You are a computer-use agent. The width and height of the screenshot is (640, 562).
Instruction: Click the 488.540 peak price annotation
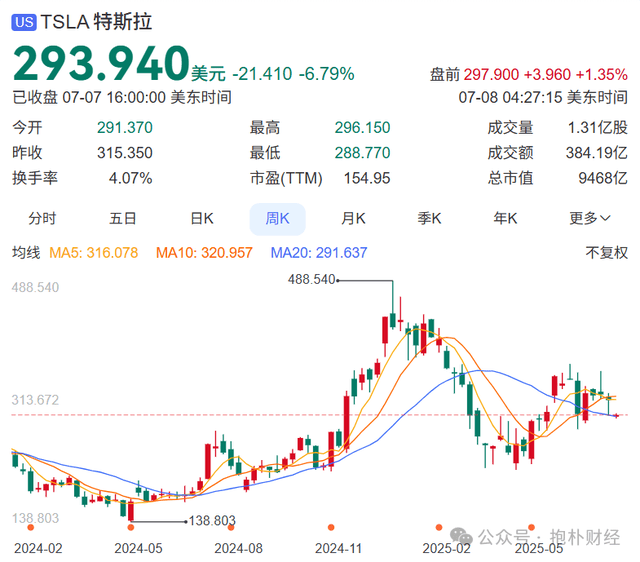(311, 280)
